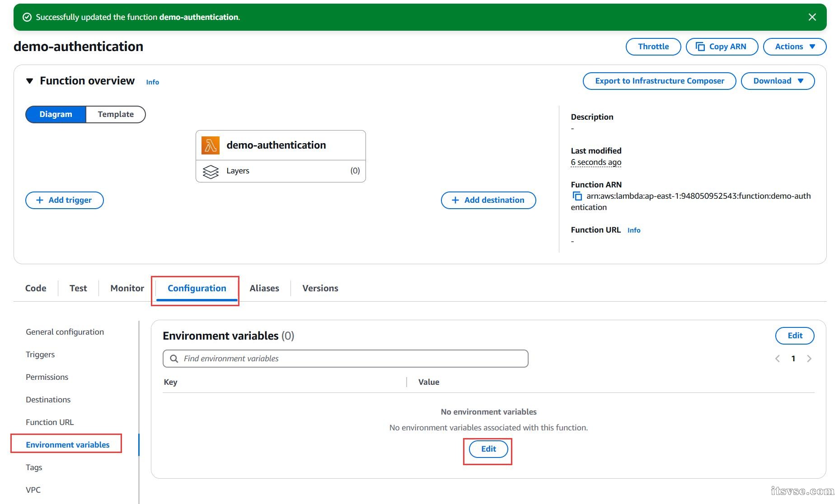The image size is (839, 504).
Task: Click the Function ARN value text
Action: point(691,201)
